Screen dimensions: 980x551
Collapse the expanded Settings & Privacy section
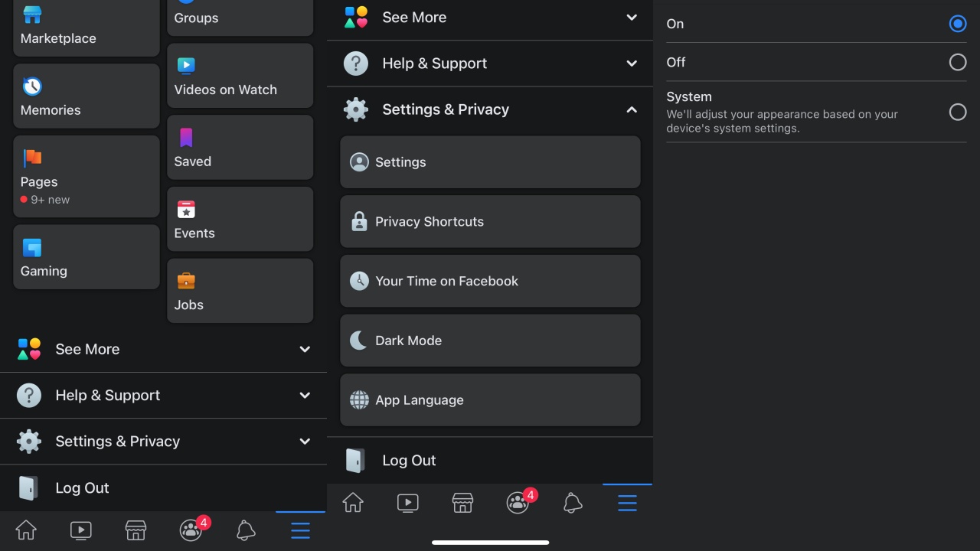pyautogui.click(x=631, y=109)
